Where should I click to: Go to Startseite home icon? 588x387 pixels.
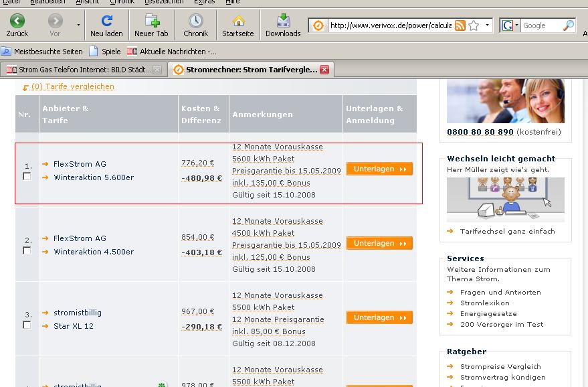pyautogui.click(x=238, y=21)
